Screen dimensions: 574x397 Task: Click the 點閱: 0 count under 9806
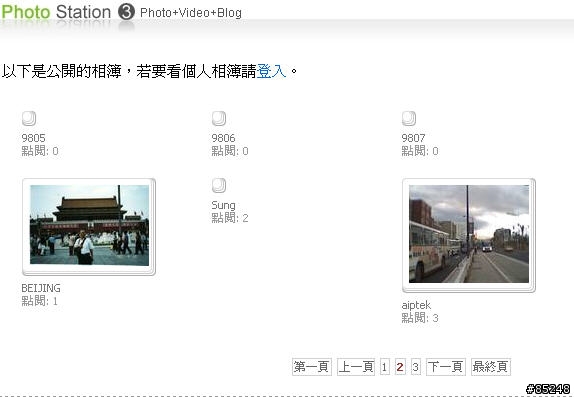point(230,151)
